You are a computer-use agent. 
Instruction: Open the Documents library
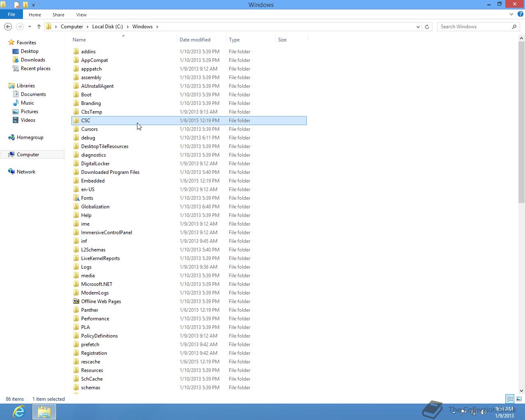coord(33,94)
